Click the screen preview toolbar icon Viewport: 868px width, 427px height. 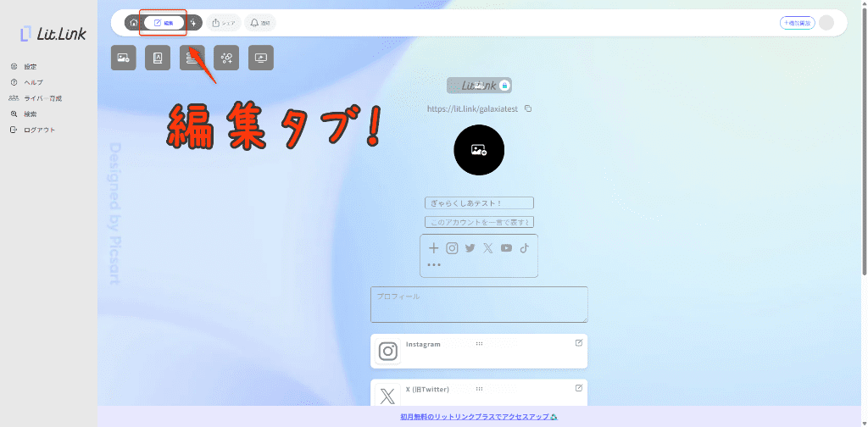[261, 58]
